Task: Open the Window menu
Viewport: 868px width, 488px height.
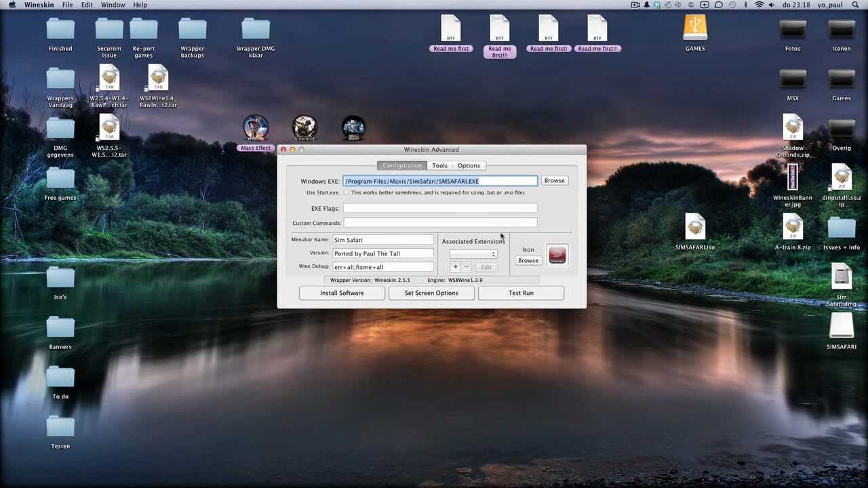Action: point(113,5)
